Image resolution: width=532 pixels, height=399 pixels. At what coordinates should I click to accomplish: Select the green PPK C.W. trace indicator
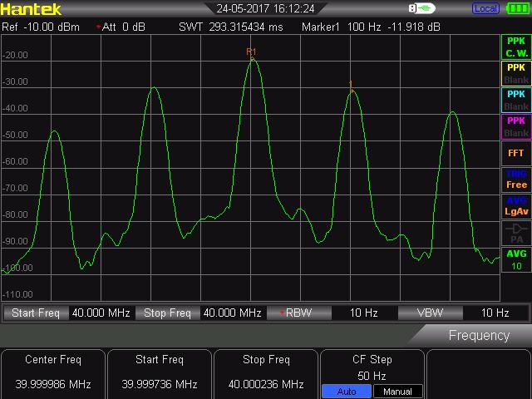click(x=516, y=47)
